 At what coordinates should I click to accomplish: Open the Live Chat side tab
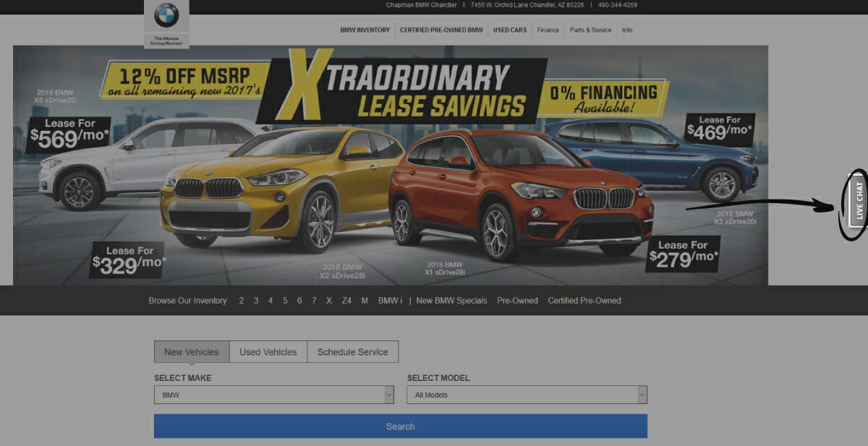(x=859, y=200)
